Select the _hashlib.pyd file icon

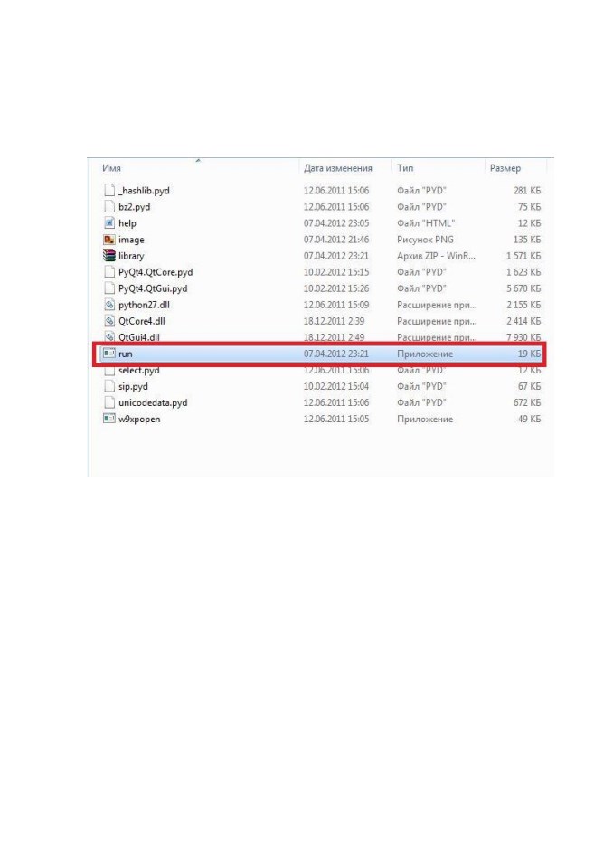(109, 191)
